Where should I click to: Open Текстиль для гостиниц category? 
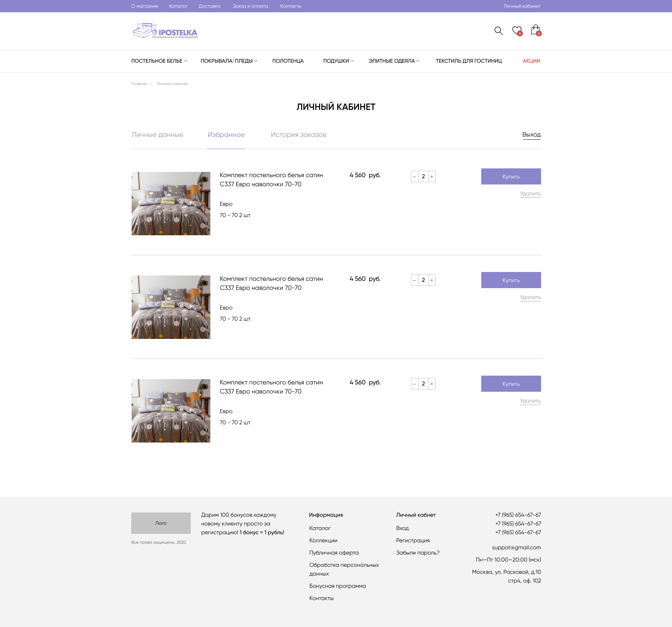469,61
